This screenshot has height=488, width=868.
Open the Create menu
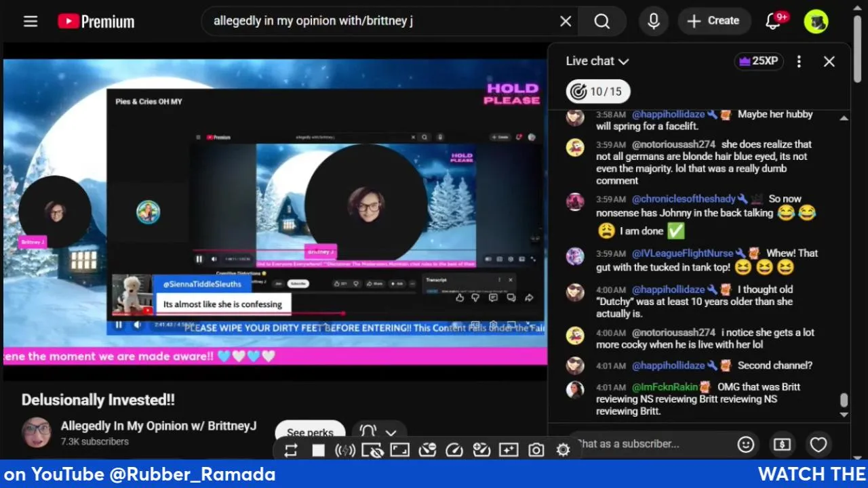click(x=714, y=21)
